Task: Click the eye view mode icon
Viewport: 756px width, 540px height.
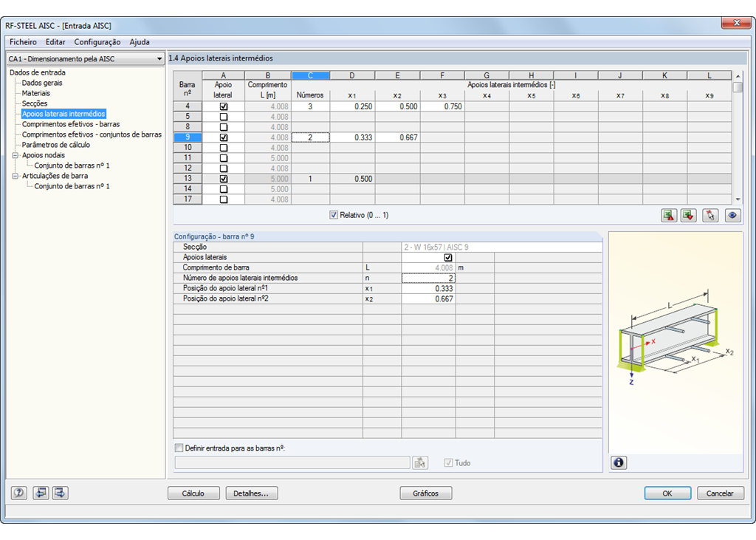Action: tap(732, 215)
